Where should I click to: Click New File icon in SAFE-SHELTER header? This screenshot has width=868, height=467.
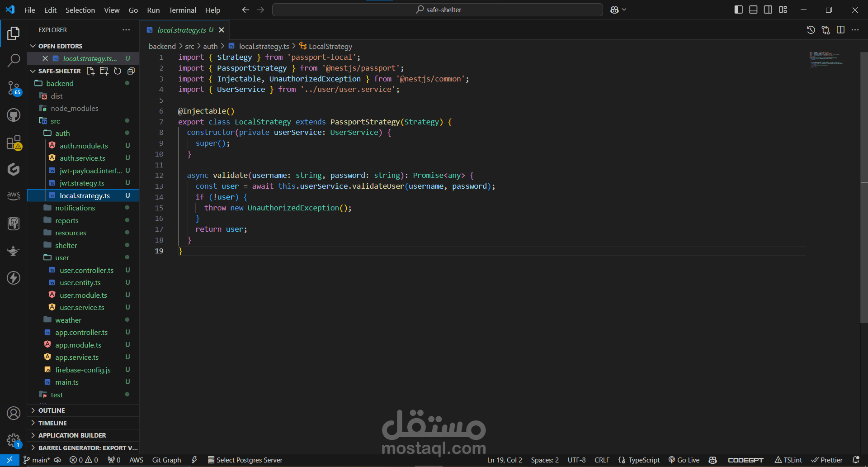pos(90,71)
